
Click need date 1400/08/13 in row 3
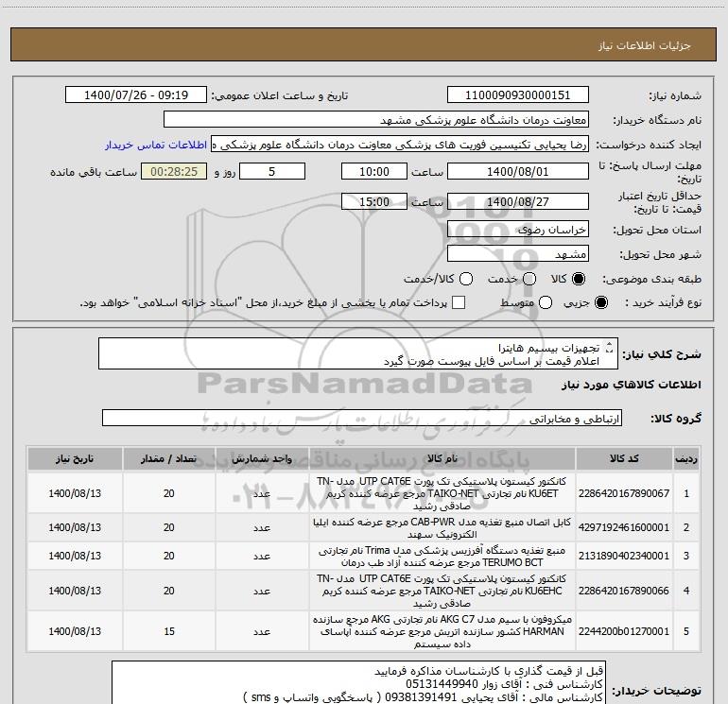pyautogui.click(x=75, y=556)
